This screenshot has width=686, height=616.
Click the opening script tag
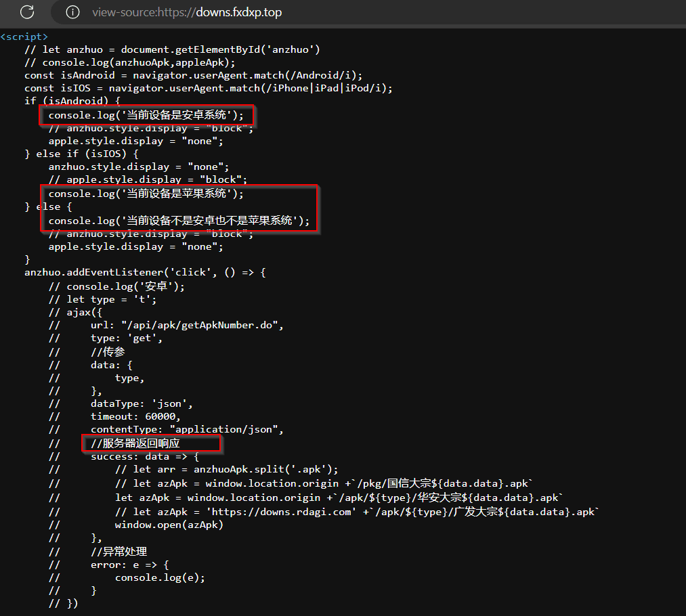[24, 37]
